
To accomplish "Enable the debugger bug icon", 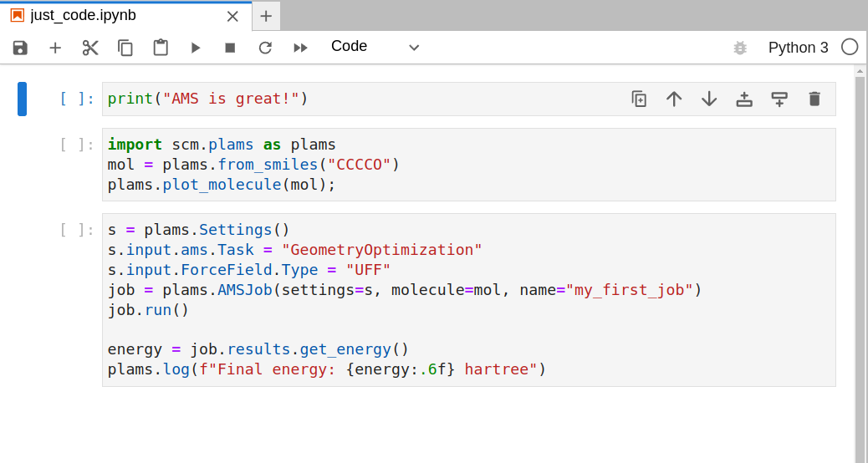I will point(740,48).
